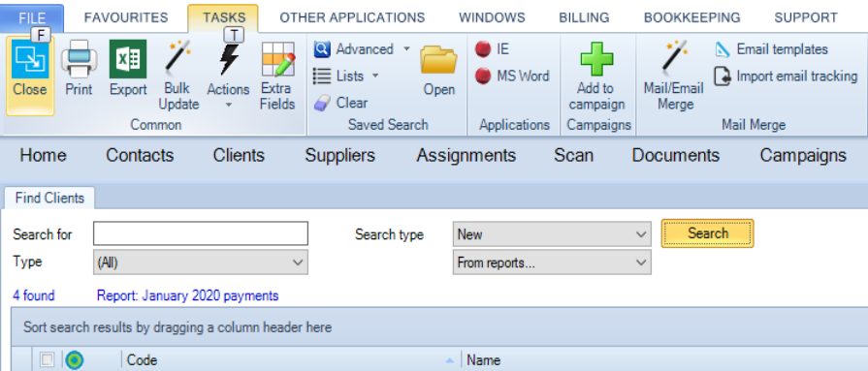Click Import email tracking
This screenshot has width=868, height=371.
(786, 76)
